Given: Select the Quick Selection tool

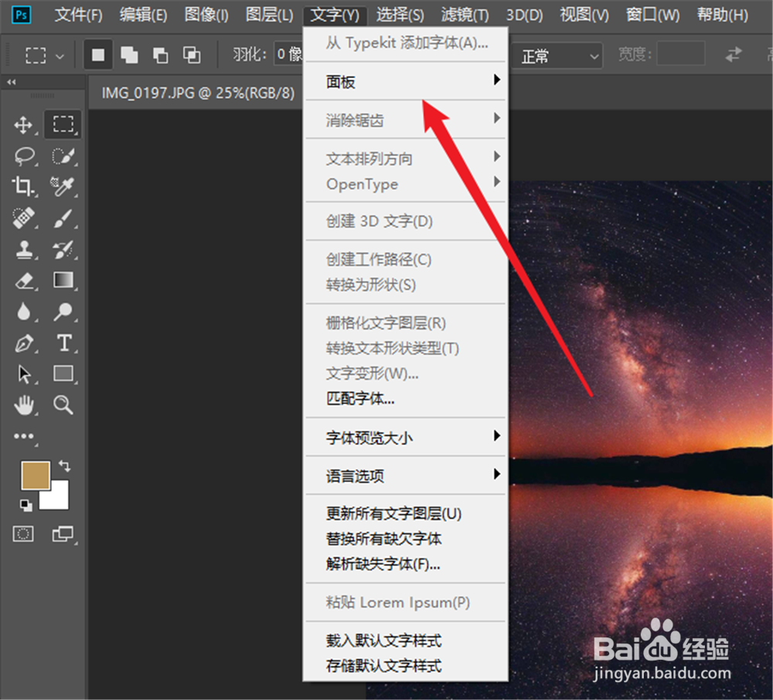Looking at the screenshot, I should pos(63,156).
